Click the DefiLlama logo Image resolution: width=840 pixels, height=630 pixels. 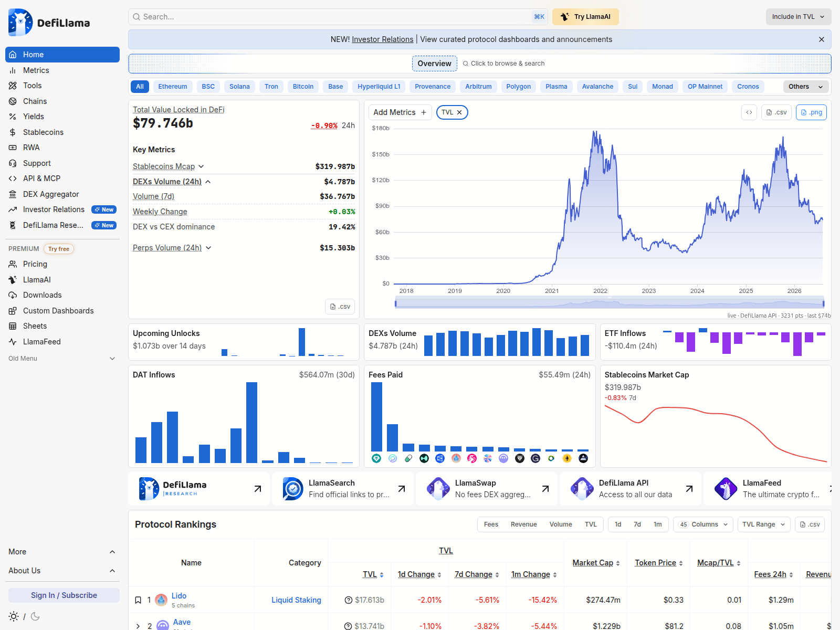click(x=49, y=23)
